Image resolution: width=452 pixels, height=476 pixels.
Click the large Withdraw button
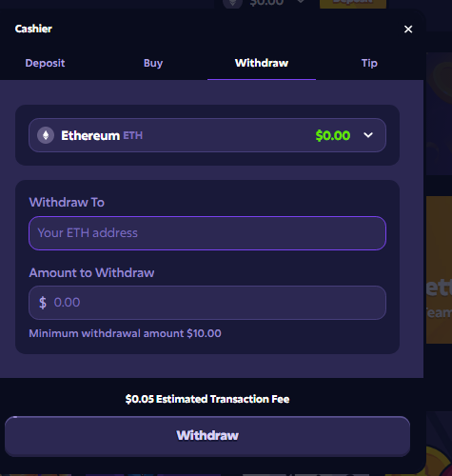(x=207, y=436)
